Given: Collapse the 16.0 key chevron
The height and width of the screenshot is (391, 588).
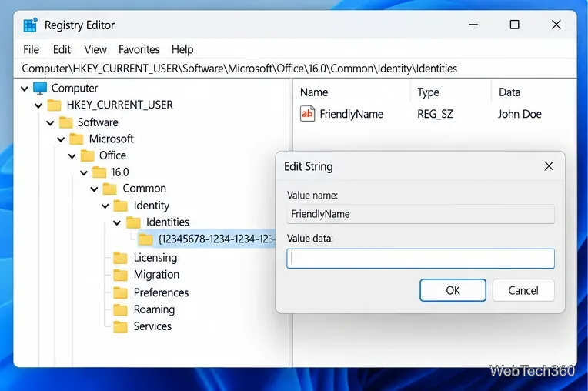Looking at the screenshot, I should pos(84,172).
